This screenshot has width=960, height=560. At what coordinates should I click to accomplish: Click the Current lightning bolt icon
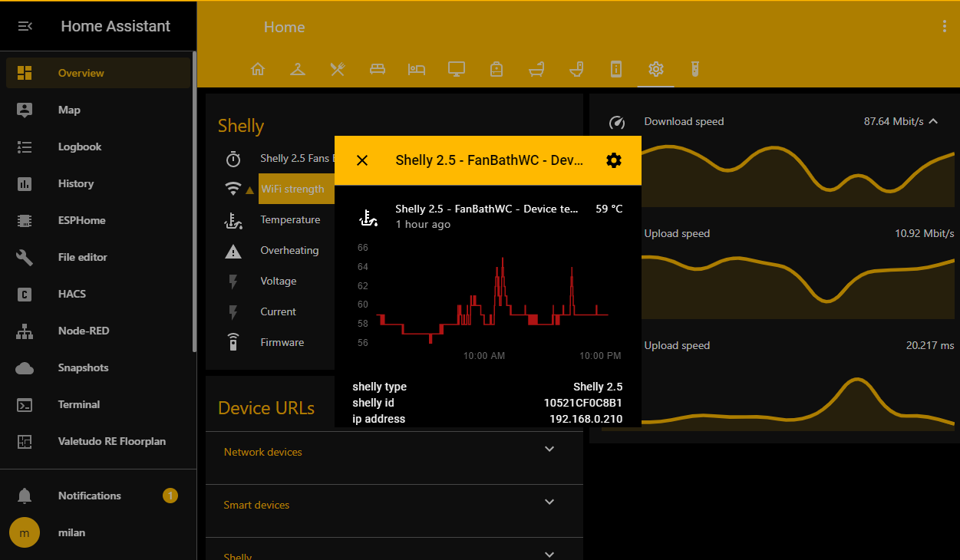pos(233,312)
